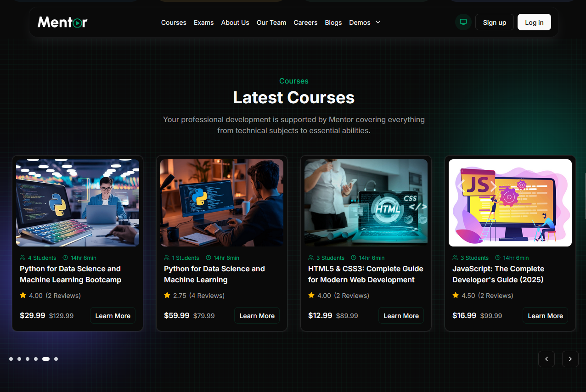The height and width of the screenshot is (392, 586).
Task: Expand the Demos dropdown menu
Action: [x=360, y=22]
